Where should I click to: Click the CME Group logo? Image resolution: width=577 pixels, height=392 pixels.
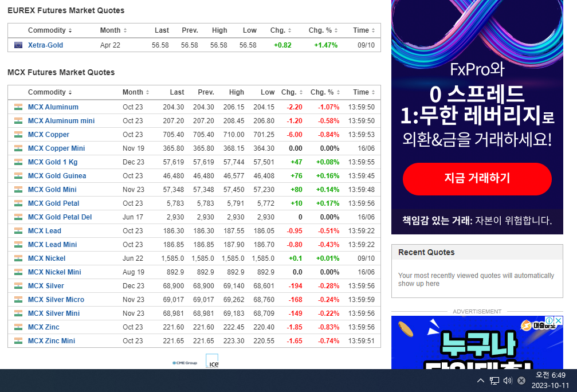pos(185,363)
